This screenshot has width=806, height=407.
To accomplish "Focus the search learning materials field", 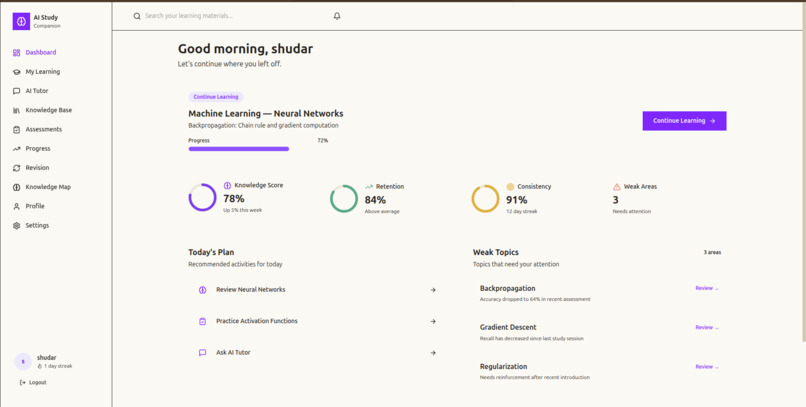I will click(229, 16).
